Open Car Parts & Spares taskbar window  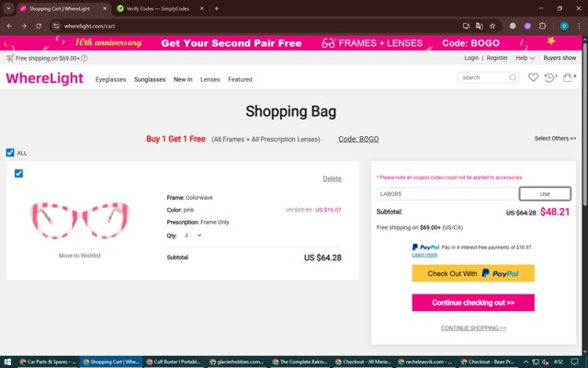click(x=48, y=362)
